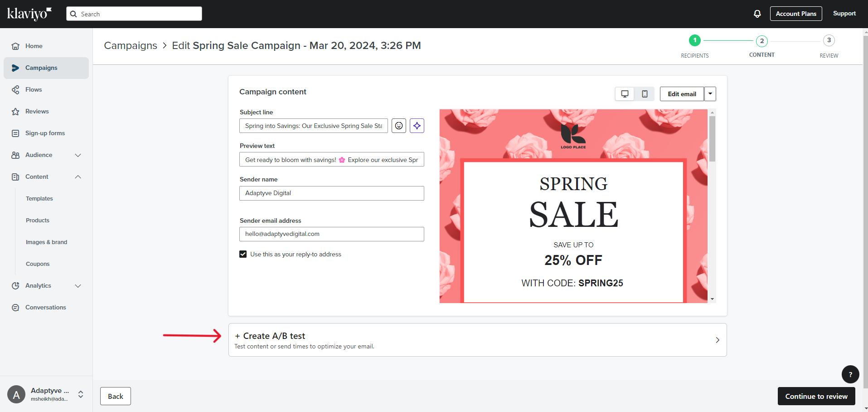
Task: Open the help question mark button
Action: pos(850,374)
